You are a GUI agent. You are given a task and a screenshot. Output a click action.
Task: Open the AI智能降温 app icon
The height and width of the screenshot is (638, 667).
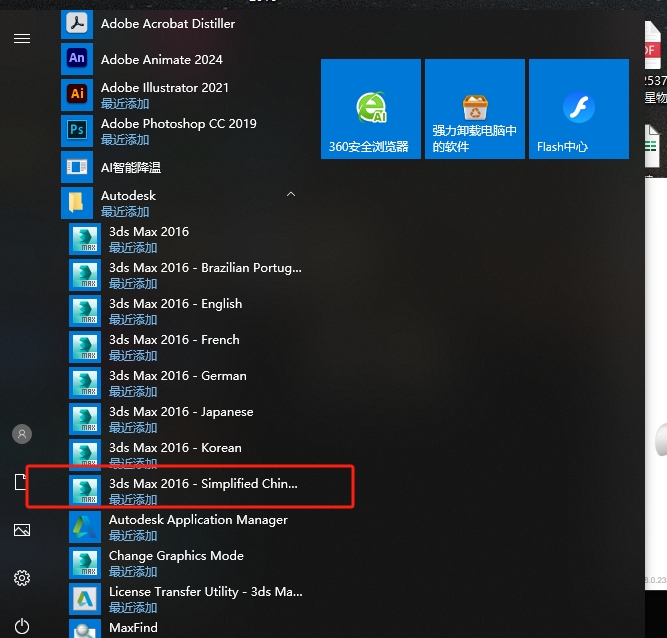(x=77, y=167)
